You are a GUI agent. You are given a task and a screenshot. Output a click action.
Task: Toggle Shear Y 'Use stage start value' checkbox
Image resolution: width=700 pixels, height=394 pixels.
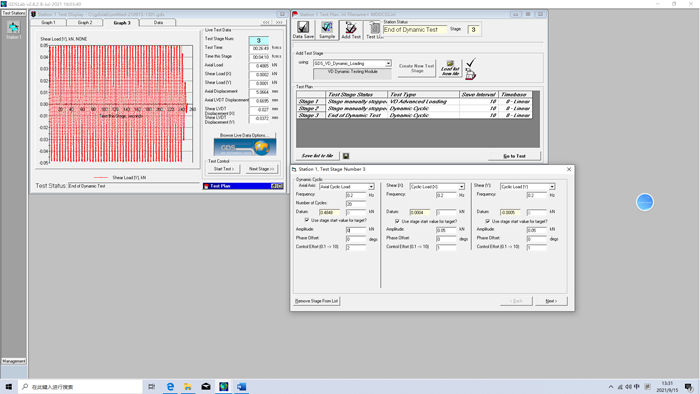[x=488, y=221]
